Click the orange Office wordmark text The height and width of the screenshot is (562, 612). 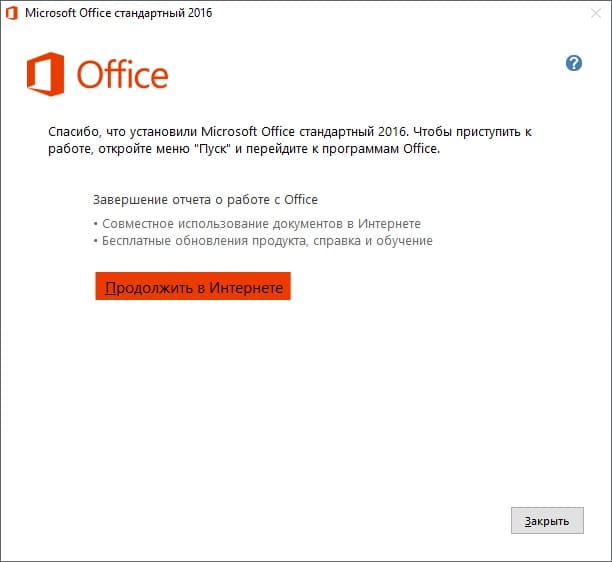click(x=123, y=75)
